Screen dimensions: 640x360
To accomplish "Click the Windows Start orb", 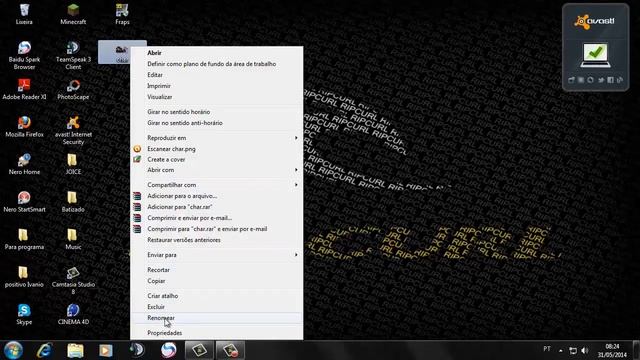I will tap(13, 350).
